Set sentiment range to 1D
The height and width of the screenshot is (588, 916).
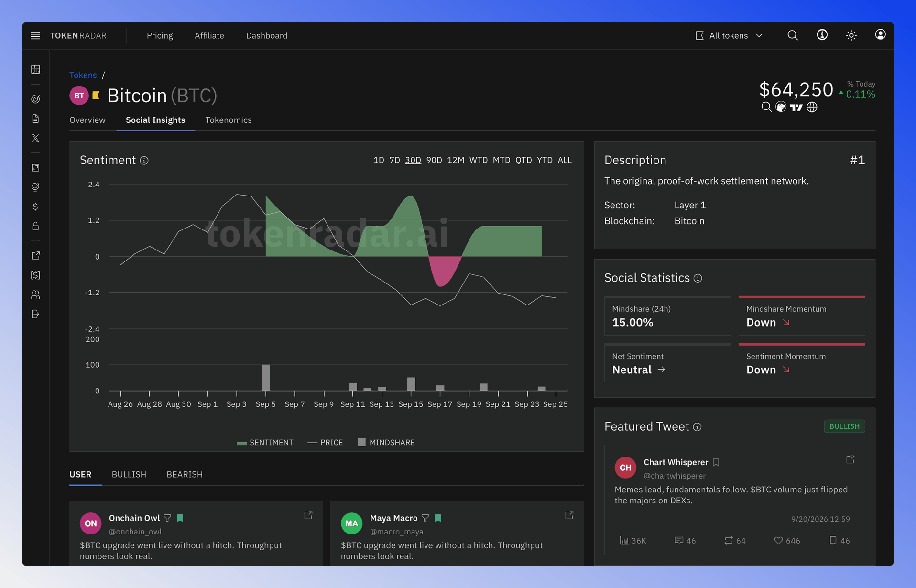(x=379, y=160)
